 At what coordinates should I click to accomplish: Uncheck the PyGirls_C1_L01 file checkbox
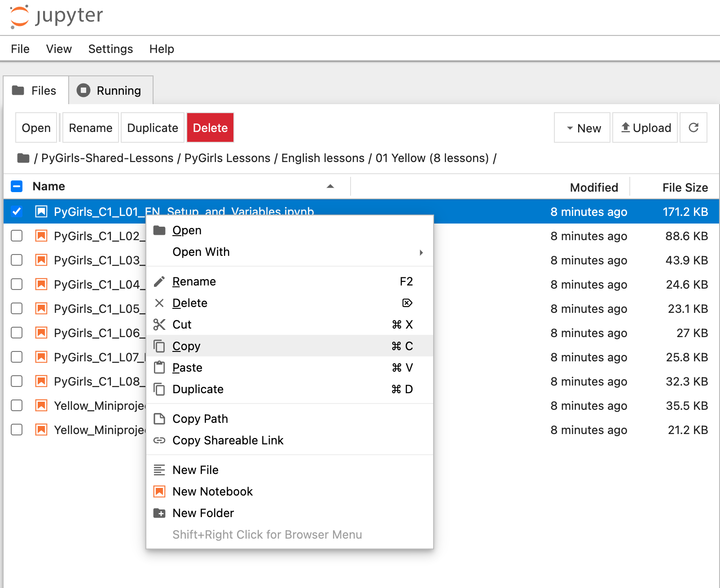[x=17, y=211]
